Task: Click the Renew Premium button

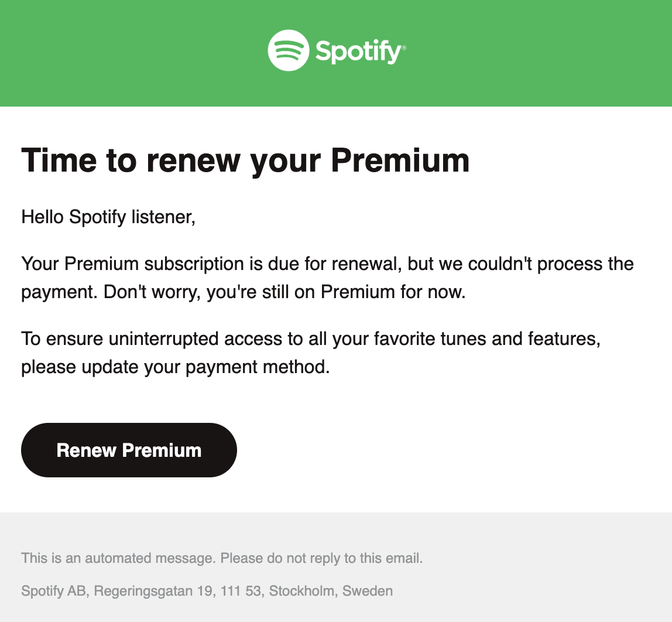Action: 129,450
